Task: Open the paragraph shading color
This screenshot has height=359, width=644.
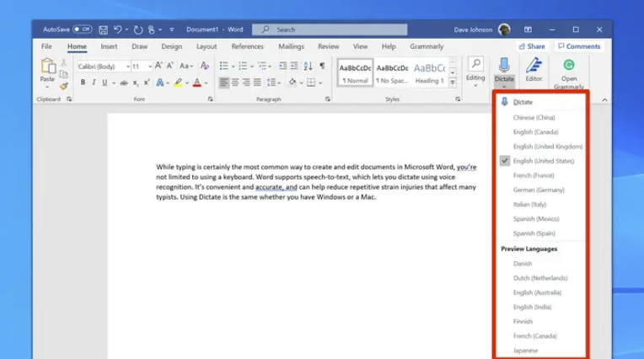Action: tap(292, 83)
